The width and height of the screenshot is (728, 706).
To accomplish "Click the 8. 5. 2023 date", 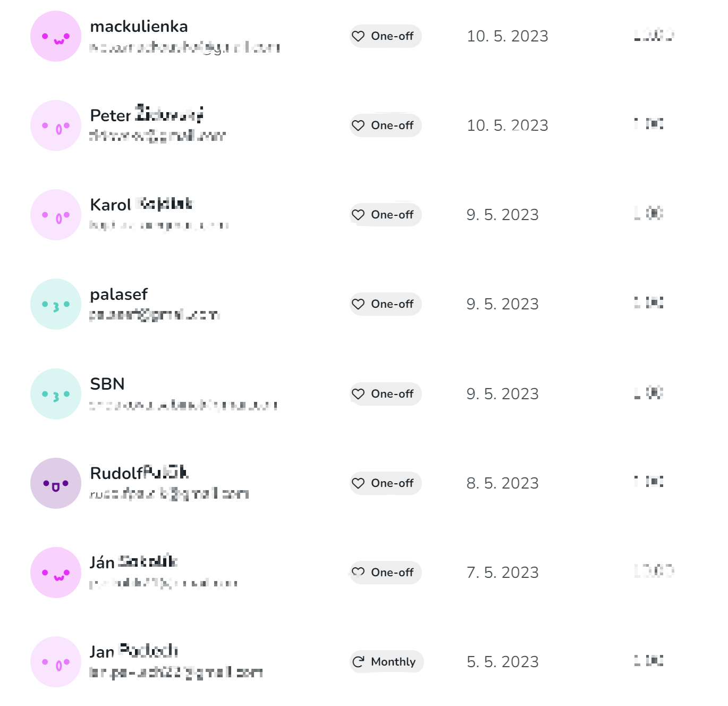I will tap(503, 483).
